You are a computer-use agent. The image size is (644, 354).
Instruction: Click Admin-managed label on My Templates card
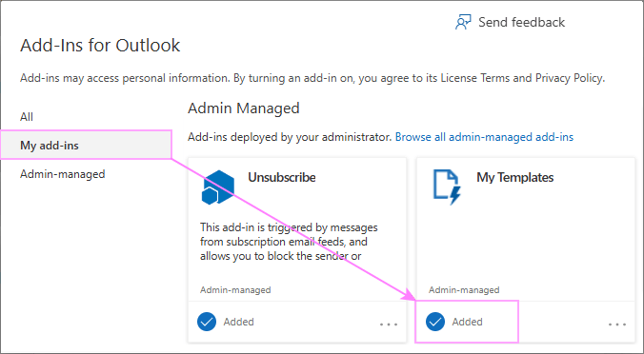pyautogui.click(x=464, y=290)
